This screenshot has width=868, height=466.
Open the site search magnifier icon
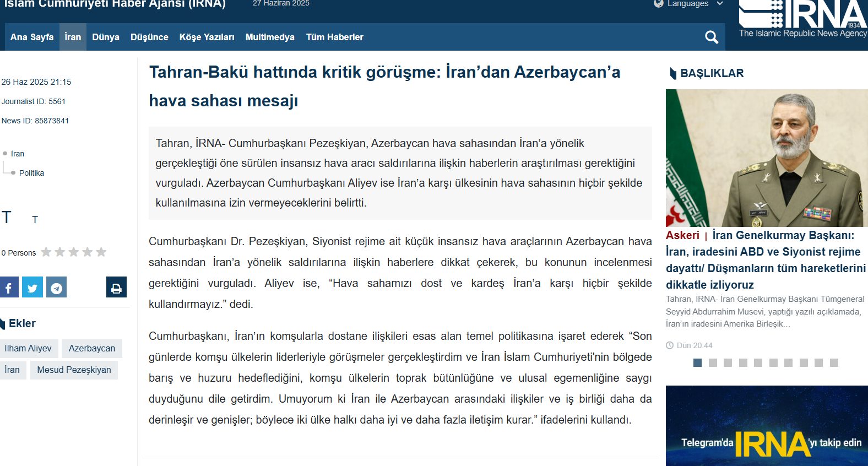712,37
